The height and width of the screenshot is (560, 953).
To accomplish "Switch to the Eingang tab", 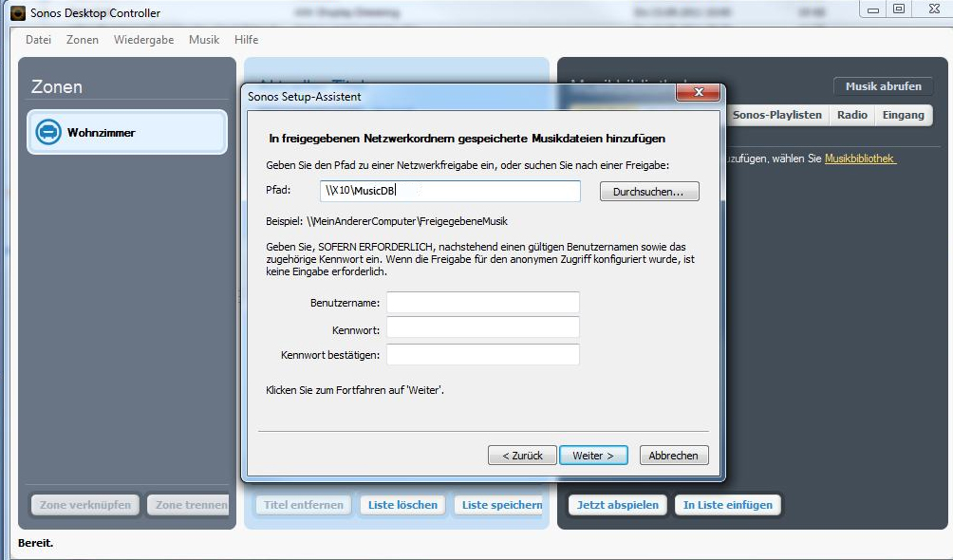I will 903,115.
